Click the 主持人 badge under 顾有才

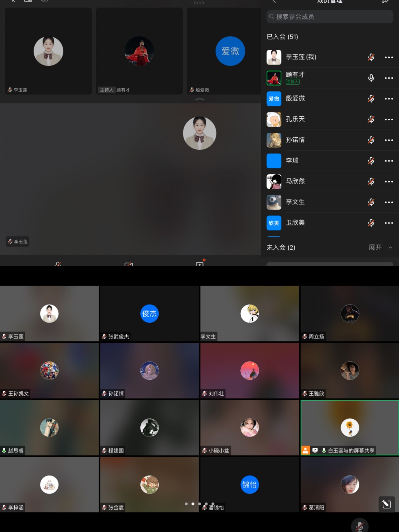pos(293,82)
